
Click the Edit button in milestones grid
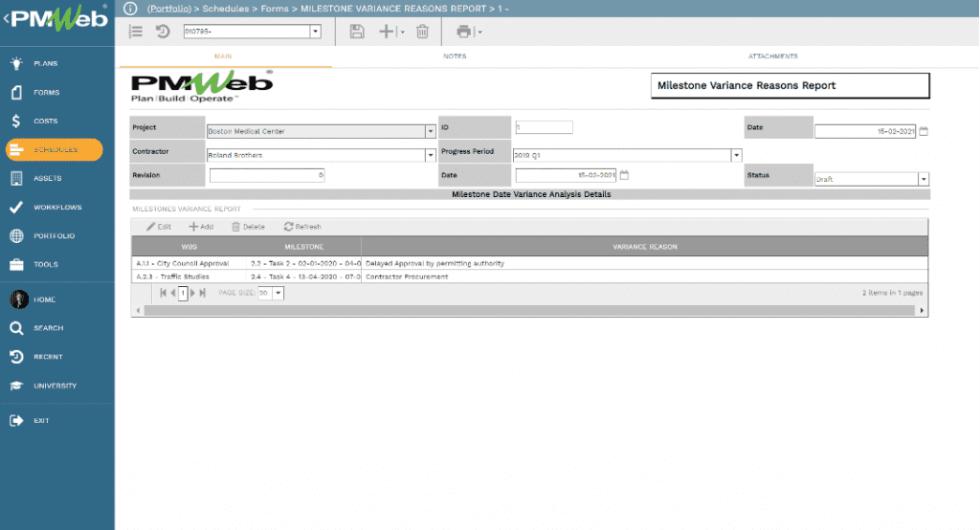point(159,226)
